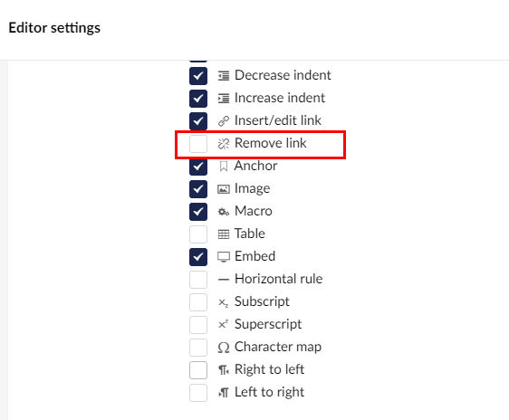Click the Insert/edit link chain icon
The height and width of the screenshot is (420, 509).
224,121
